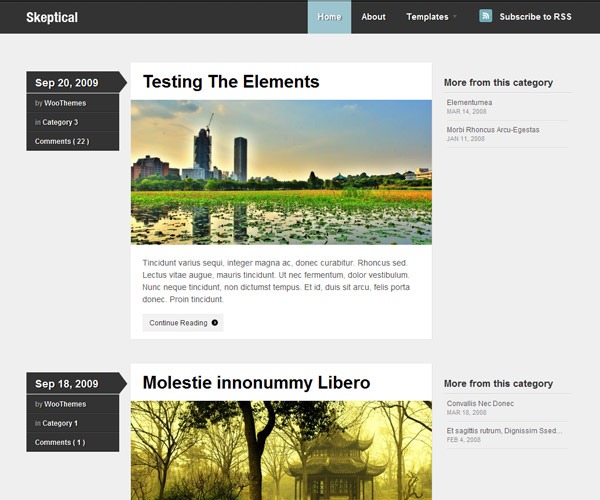This screenshot has height=500, width=600.
Task: Open the Molestie innonummy Libero post title
Action: [256, 383]
